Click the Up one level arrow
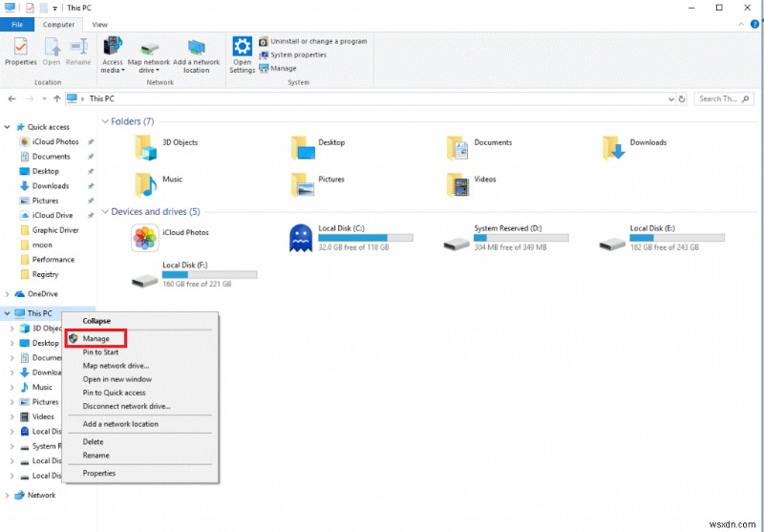The height and width of the screenshot is (532, 764). (x=56, y=99)
